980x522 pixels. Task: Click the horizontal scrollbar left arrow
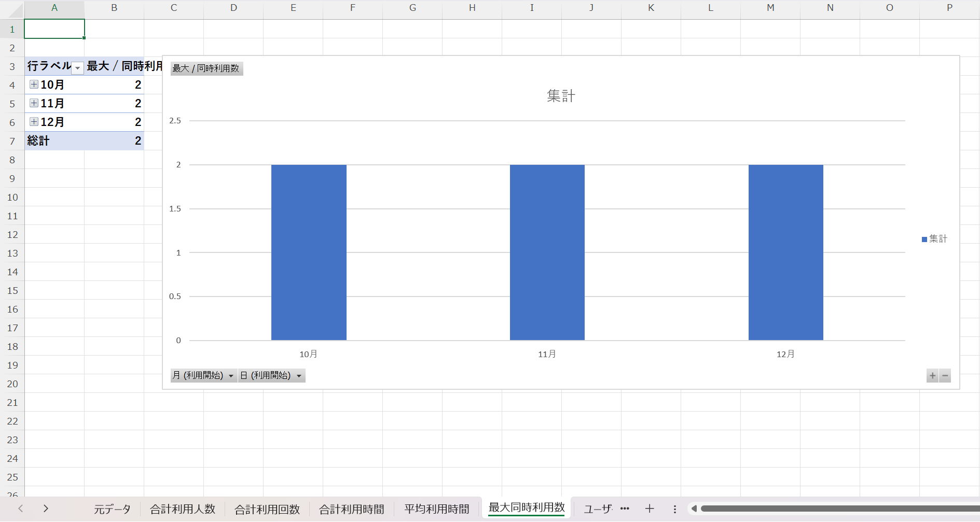(694, 509)
